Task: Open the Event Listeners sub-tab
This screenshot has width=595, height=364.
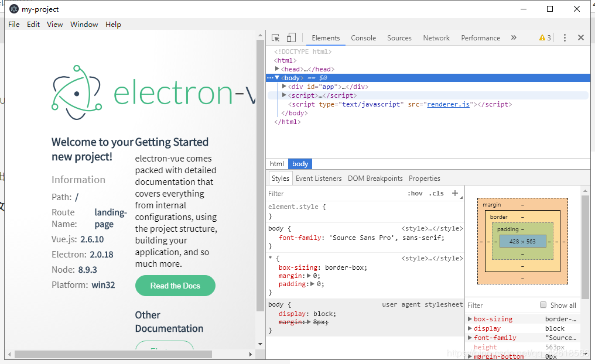Action: point(319,178)
